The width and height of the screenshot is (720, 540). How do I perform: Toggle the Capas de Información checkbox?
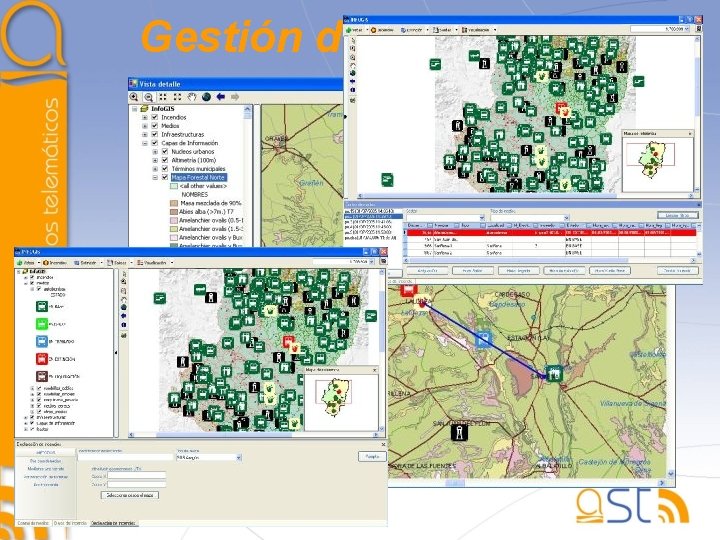155,143
